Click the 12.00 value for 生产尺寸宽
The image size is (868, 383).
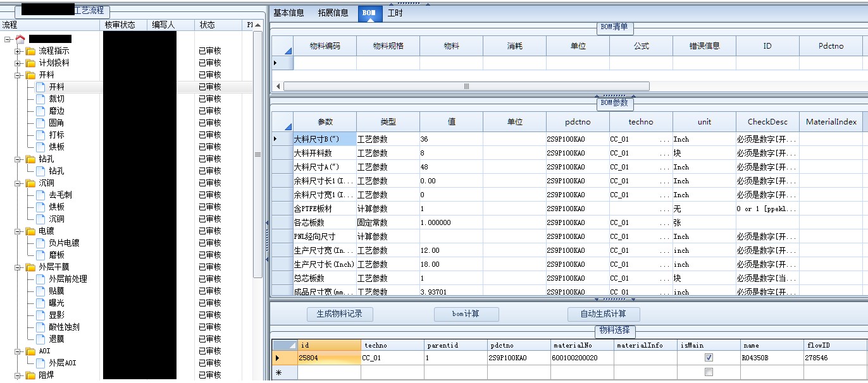click(x=451, y=250)
